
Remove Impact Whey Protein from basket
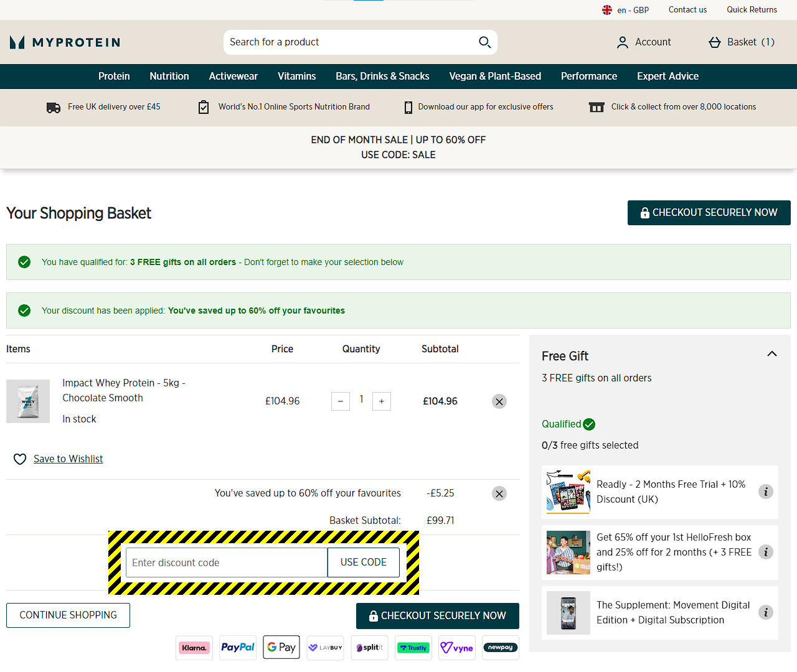pos(499,401)
